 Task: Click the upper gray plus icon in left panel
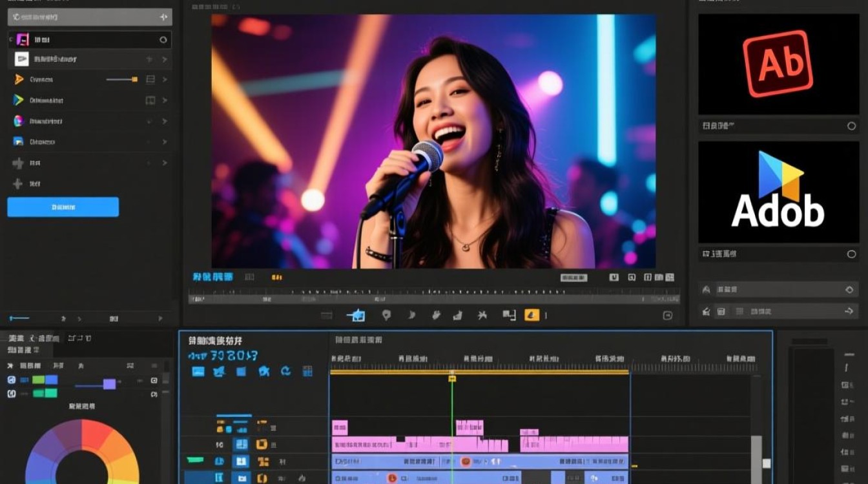pyautogui.click(x=18, y=163)
